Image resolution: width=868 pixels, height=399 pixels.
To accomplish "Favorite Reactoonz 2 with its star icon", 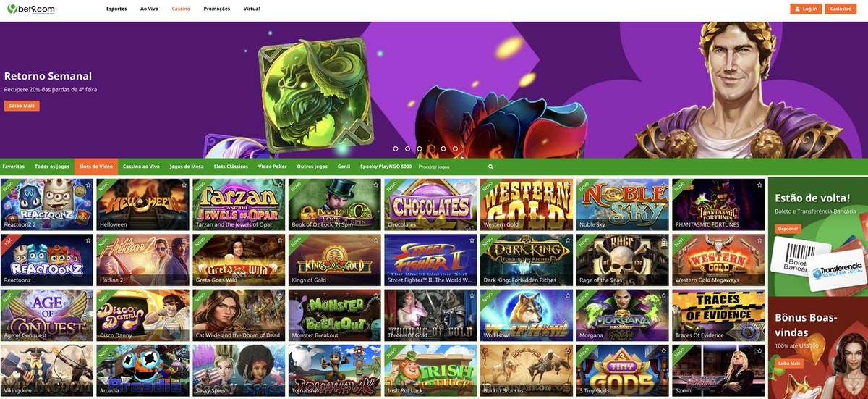I will pyautogui.click(x=88, y=185).
